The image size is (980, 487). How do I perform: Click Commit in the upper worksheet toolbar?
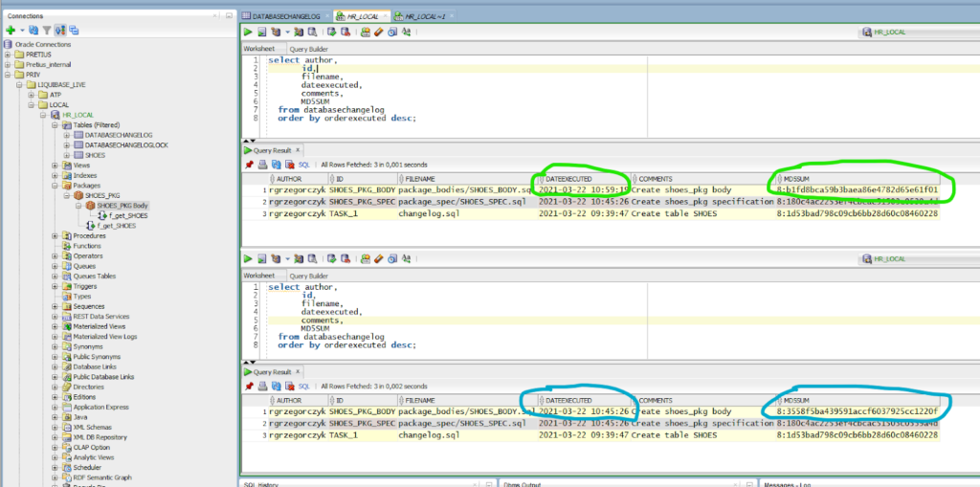coord(332,32)
